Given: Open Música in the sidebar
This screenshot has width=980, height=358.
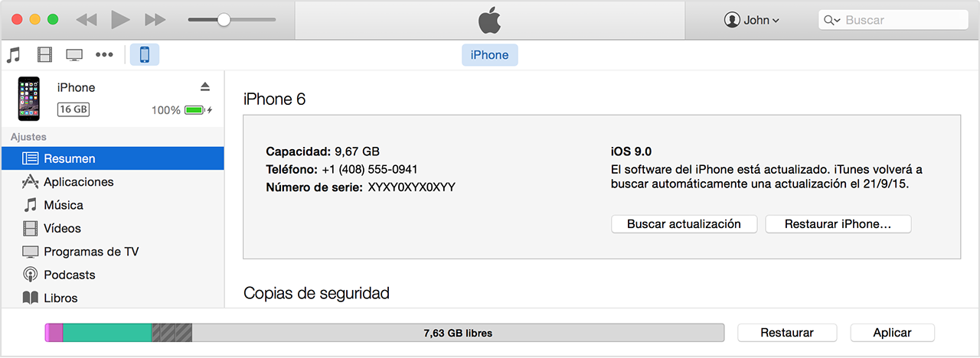Looking at the screenshot, I should pyautogui.click(x=113, y=205).
